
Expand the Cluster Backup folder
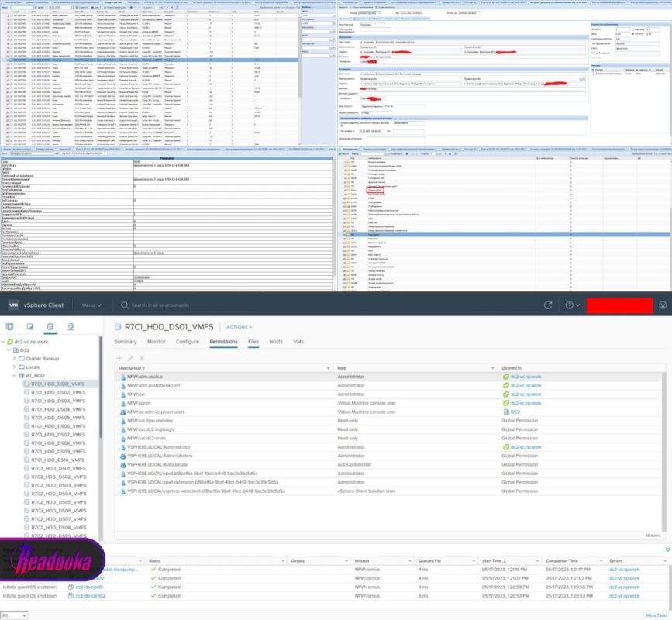(x=15, y=359)
